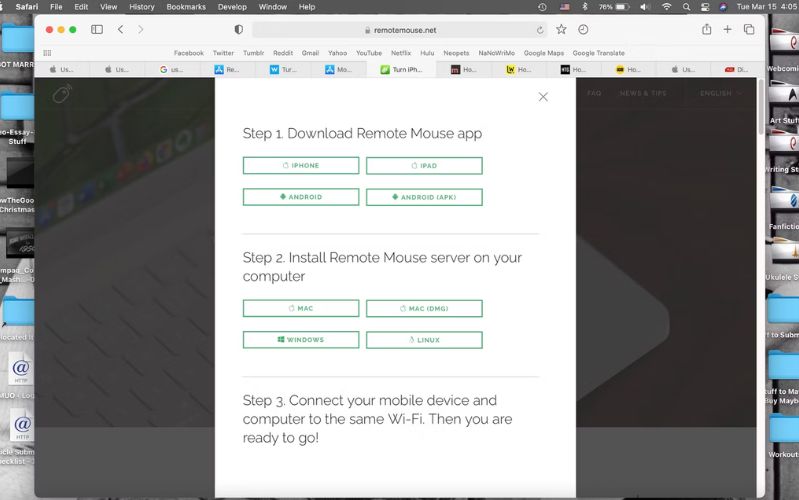Choose the Windows server download
This screenshot has height=500, width=799.
coord(301,340)
